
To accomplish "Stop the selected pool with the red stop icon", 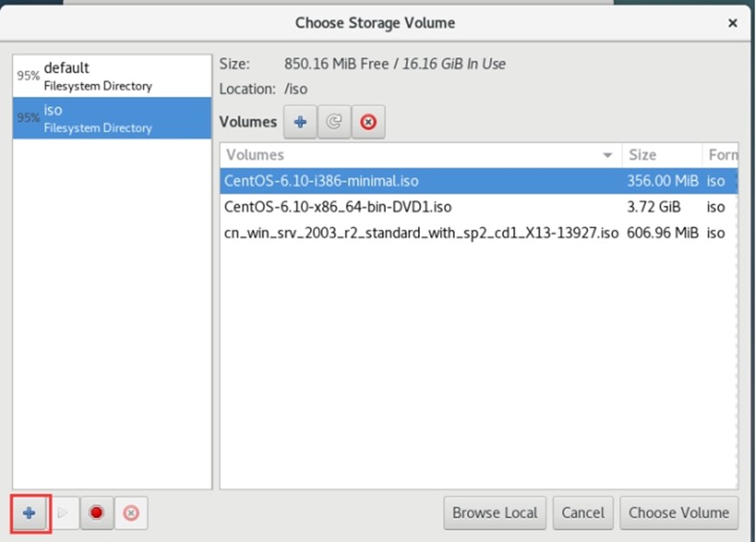I will coord(96,513).
